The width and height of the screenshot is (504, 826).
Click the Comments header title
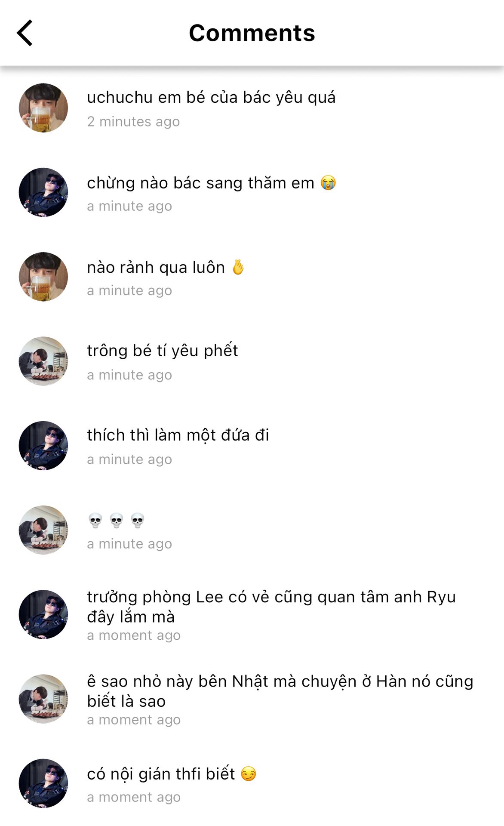(252, 33)
